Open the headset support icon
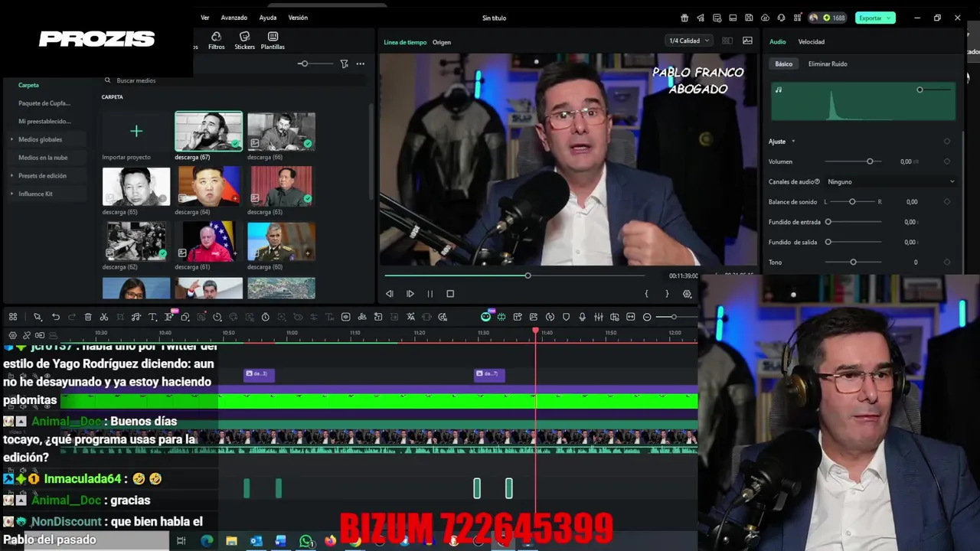The image size is (980, 551). pyautogui.click(x=781, y=18)
